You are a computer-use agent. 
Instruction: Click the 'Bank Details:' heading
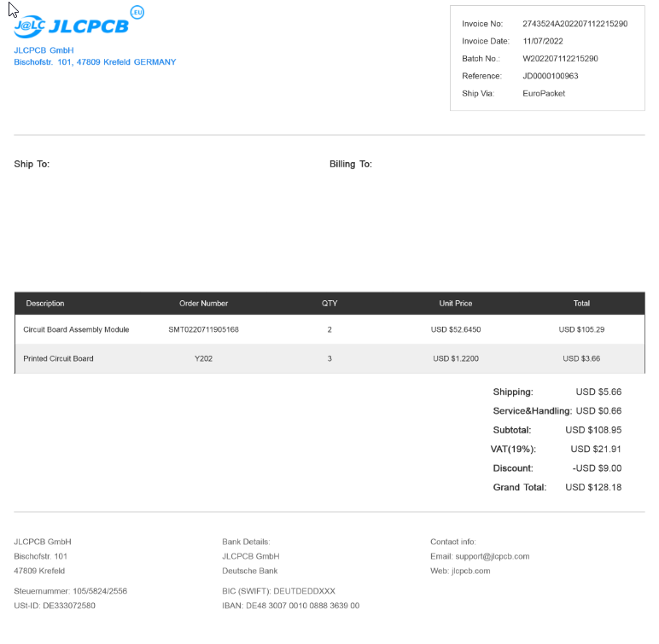click(246, 542)
